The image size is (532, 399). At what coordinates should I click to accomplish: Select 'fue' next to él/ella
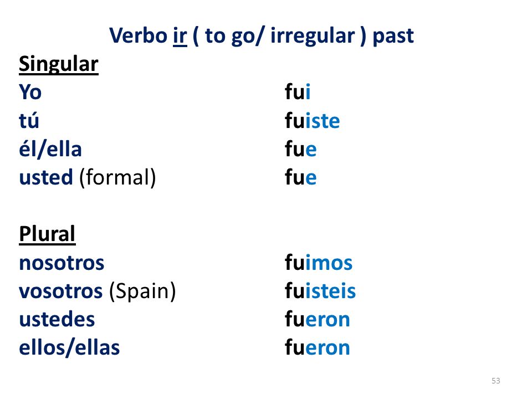300,149
